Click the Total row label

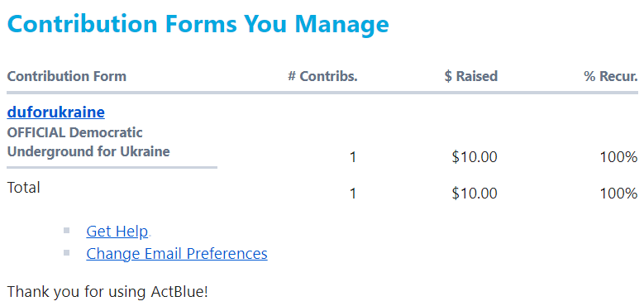(23, 188)
